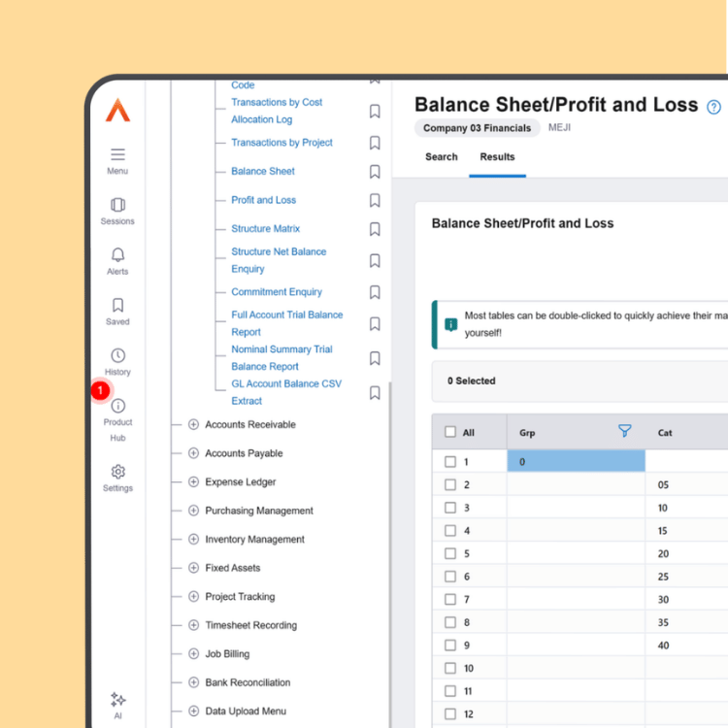The image size is (728, 728).
Task: Expand the Job Billing node
Action: (x=193, y=653)
